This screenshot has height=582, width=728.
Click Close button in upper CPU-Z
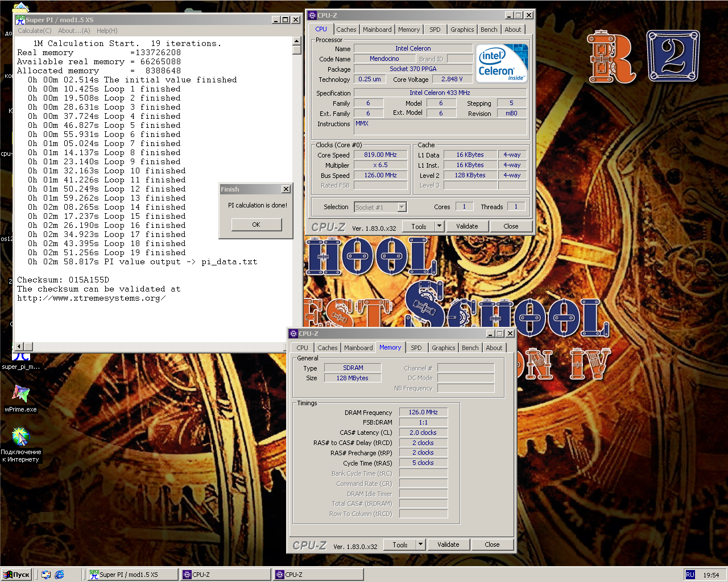(x=511, y=226)
